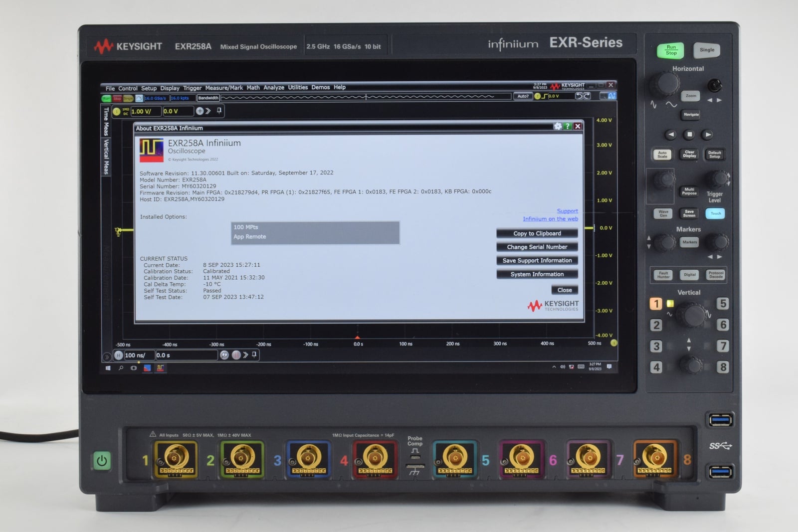Open Infiniium from the Windows taskbar
The image size is (798, 532).
[x=161, y=368]
